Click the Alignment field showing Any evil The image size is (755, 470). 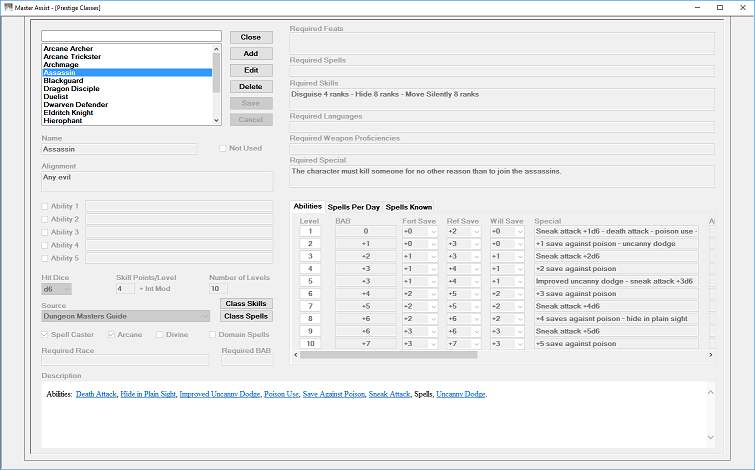[157, 182]
